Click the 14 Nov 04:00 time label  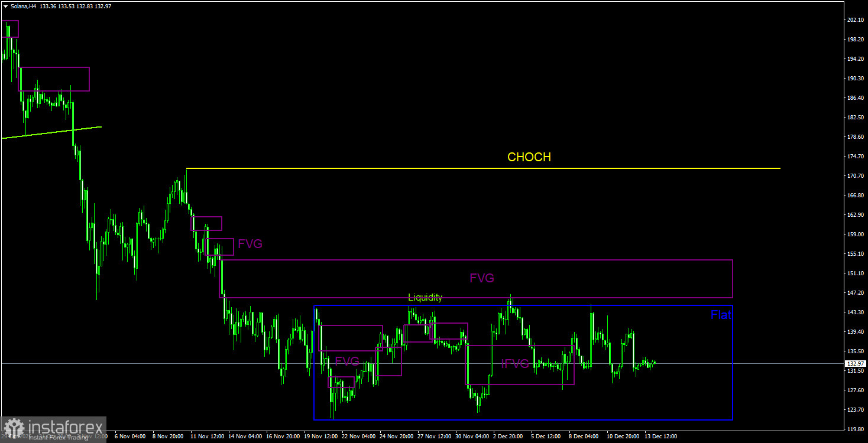tap(245, 437)
